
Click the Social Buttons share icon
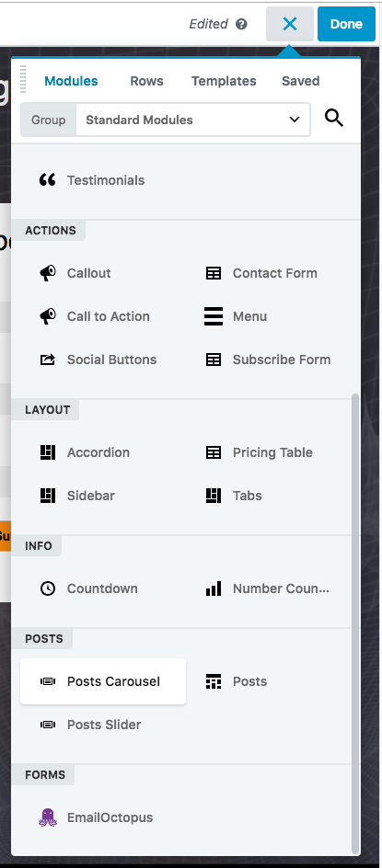(x=48, y=360)
